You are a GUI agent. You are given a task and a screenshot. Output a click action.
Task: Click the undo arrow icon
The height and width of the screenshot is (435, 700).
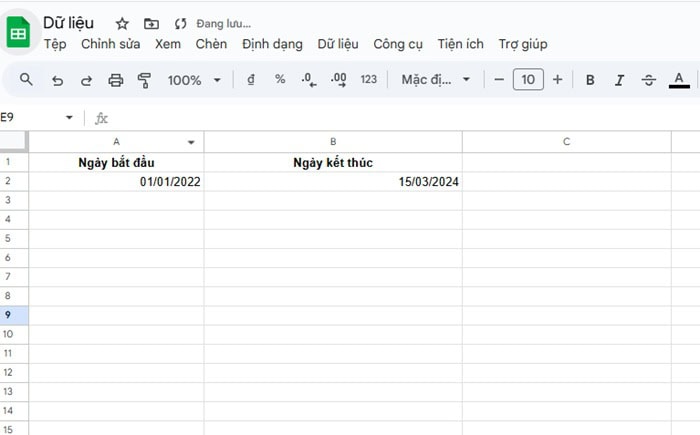click(x=57, y=80)
